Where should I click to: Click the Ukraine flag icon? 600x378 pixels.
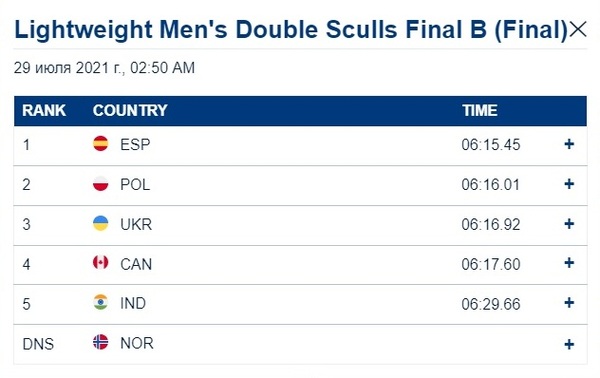coord(101,223)
